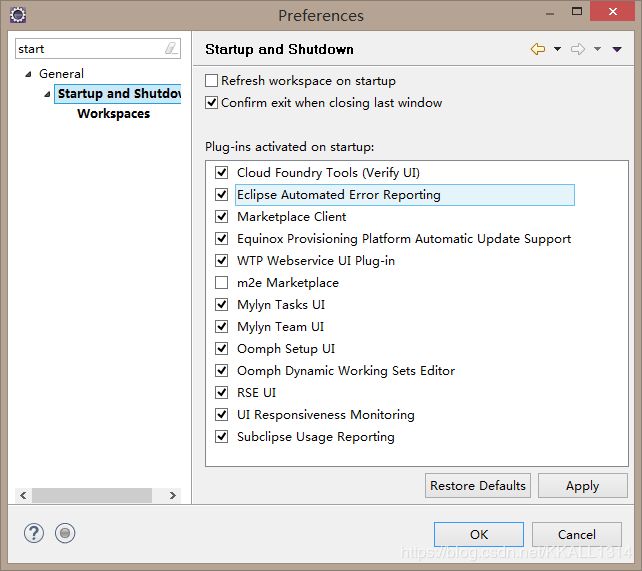Screen dimensions: 642x571
Task: Click the Oomph preference recorder icon
Action: point(65,533)
